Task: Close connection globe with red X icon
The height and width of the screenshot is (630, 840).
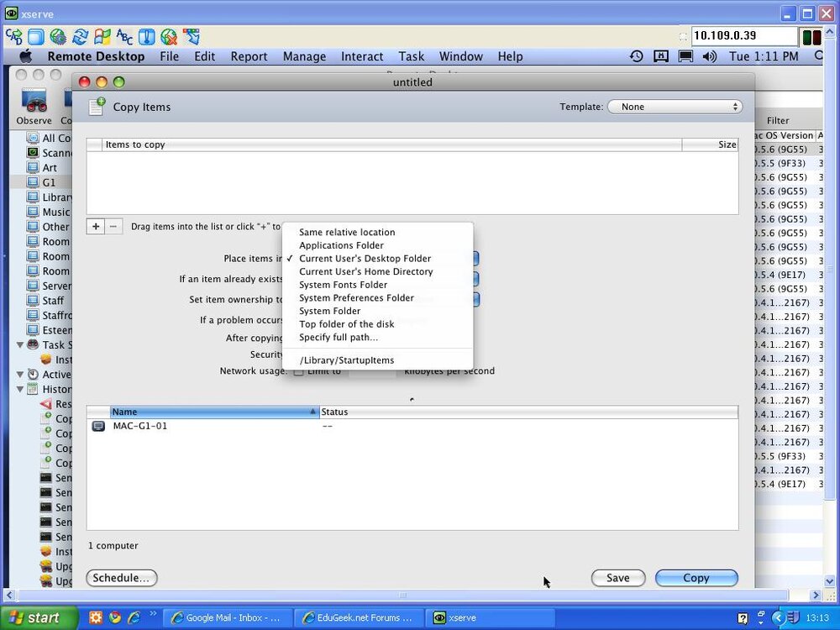Action: point(169,36)
